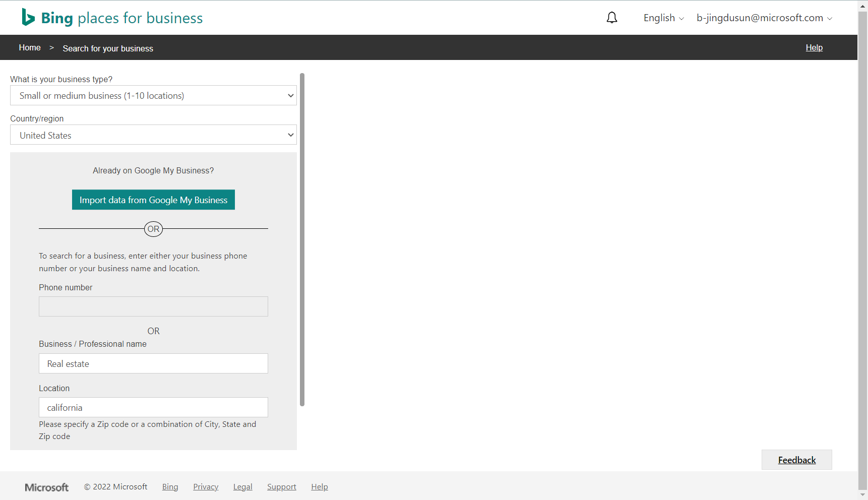The width and height of the screenshot is (868, 500).
Task: Focus the Phone number field
Action: (153, 306)
